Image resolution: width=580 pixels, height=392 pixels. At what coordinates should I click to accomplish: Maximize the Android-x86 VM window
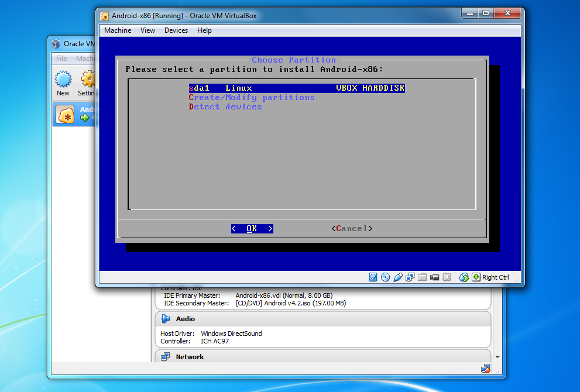pos(486,13)
